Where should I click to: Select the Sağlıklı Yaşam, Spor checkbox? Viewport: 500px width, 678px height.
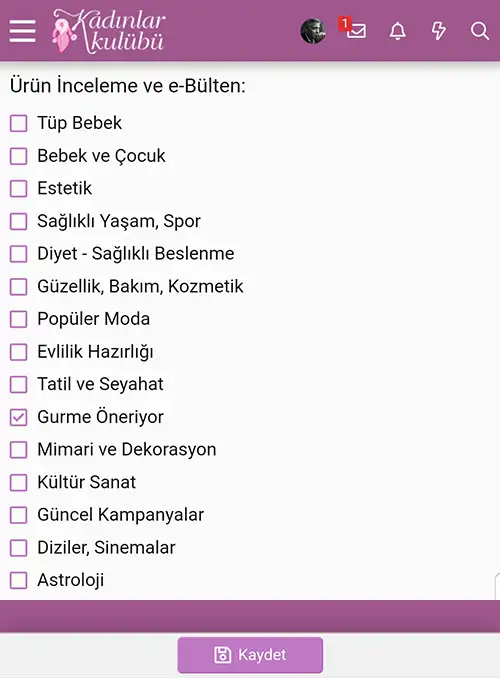19,221
